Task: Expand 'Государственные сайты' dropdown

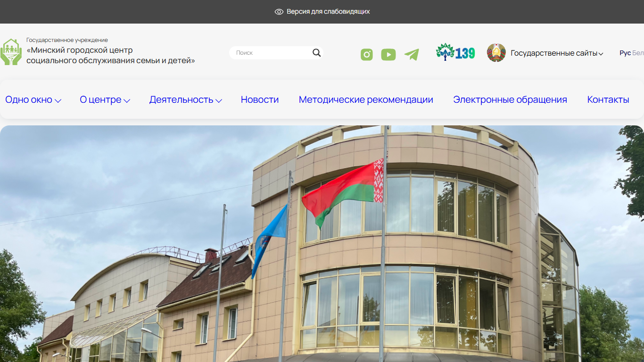Action: click(x=557, y=53)
